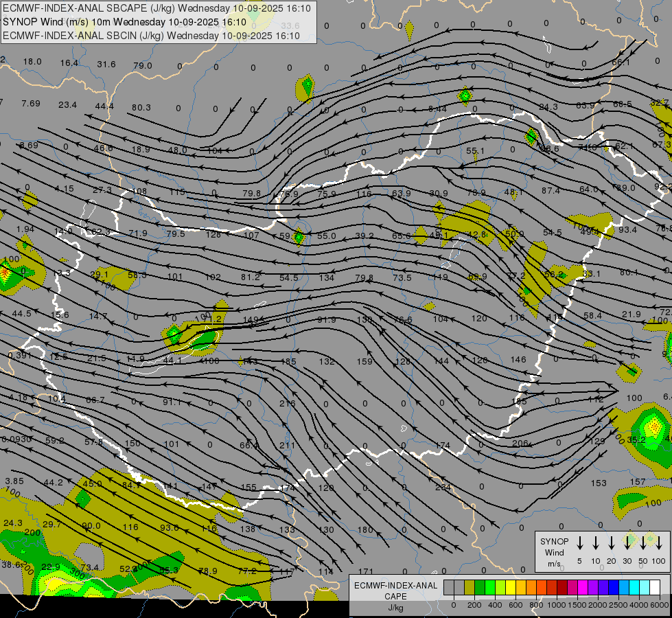Click the 'ECMWF-INDEX-ANAL CAPE J/kg' legend label

[x=395, y=596]
